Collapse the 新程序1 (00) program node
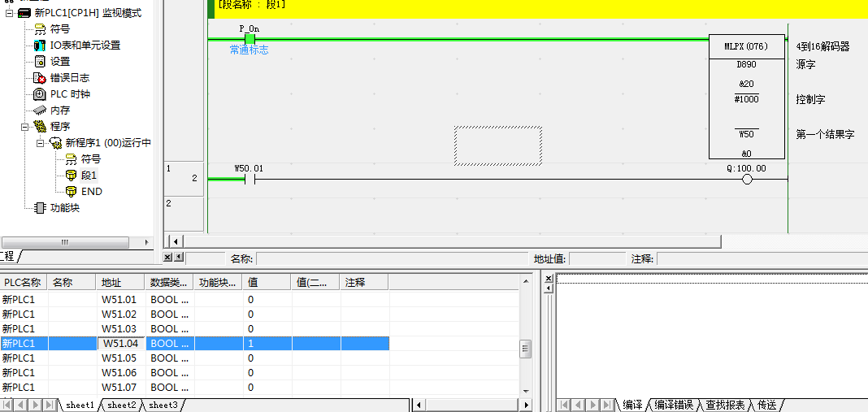This screenshot has height=412, width=868. pos(41,143)
